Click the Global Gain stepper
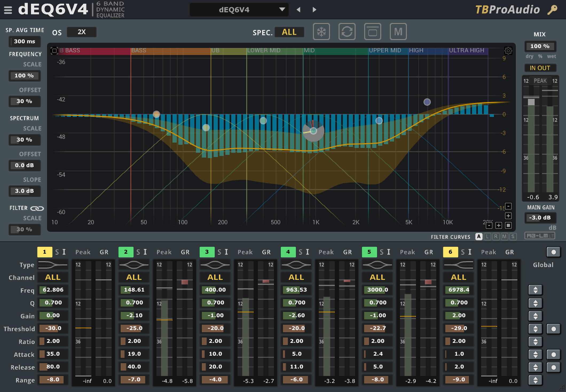 pyautogui.click(x=535, y=316)
